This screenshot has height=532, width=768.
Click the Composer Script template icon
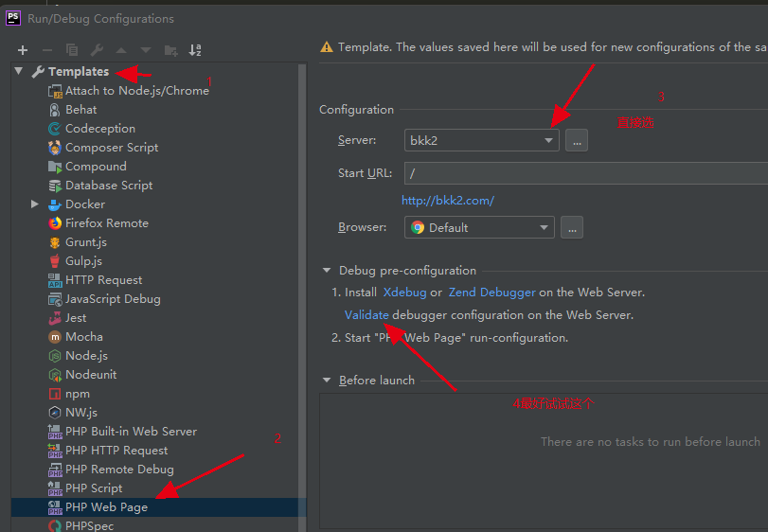tap(55, 148)
